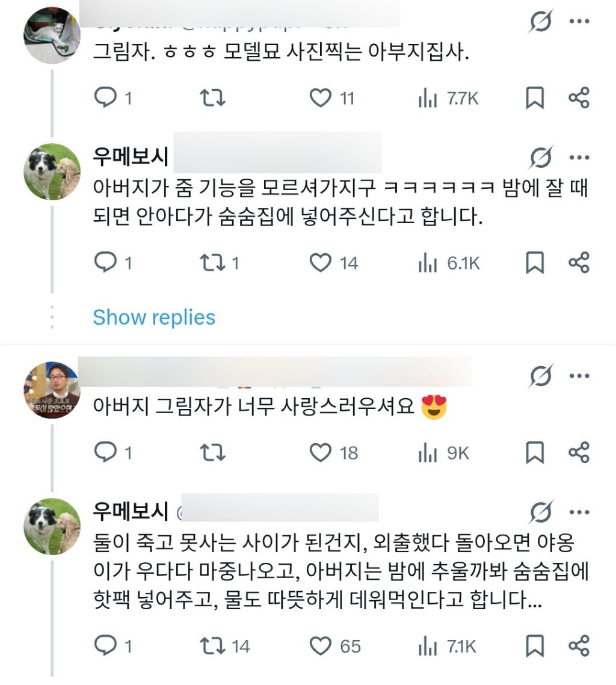The image size is (616, 685).
Task: Like the tweet with 11 likes
Action: pyautogui.click(x=321, y=98)
